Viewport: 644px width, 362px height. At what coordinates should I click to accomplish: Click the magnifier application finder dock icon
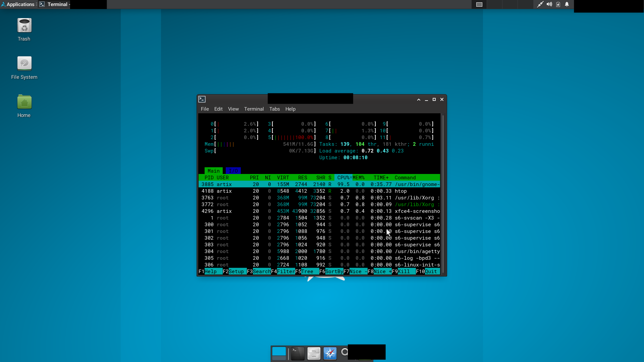coord(344,352)
